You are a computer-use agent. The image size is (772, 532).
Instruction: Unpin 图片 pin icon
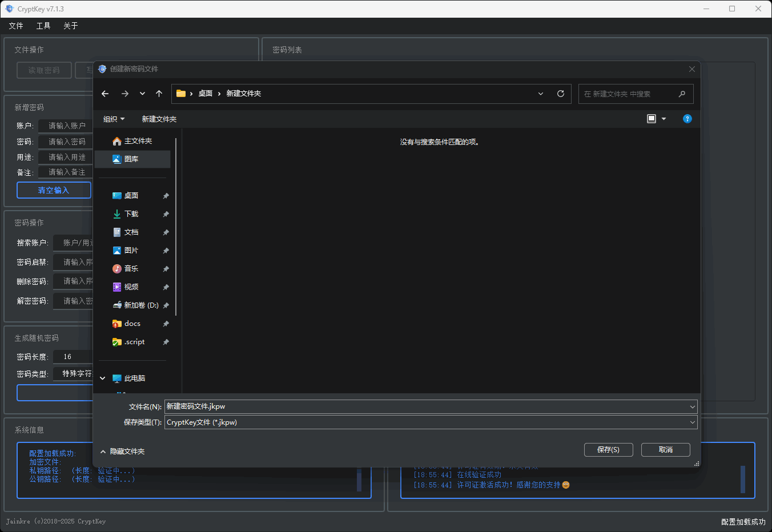166,251
